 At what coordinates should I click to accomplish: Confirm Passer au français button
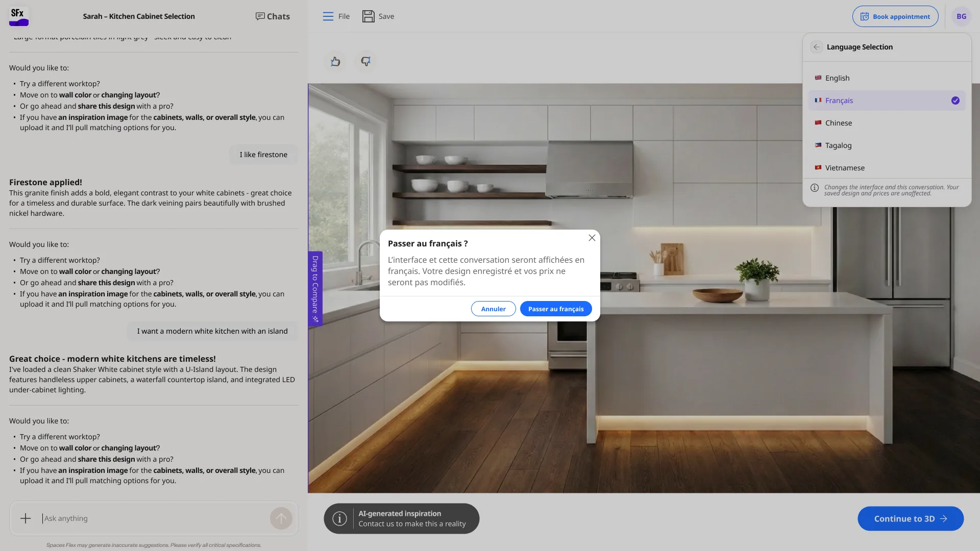556,309
